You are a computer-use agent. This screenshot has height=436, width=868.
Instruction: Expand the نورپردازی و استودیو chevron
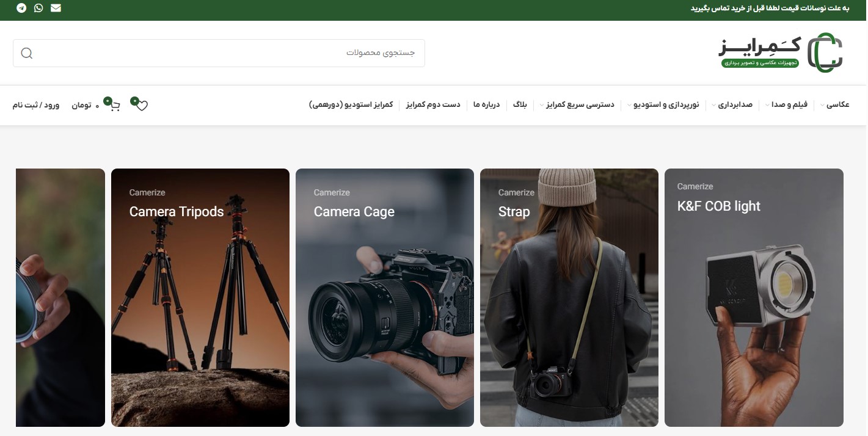629,106
